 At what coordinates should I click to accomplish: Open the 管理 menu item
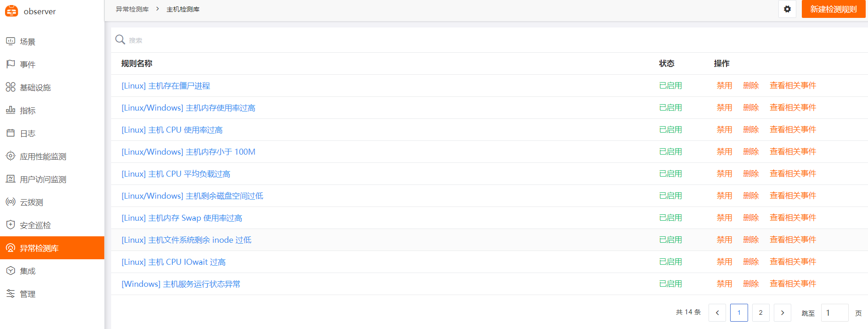(28, 294)
